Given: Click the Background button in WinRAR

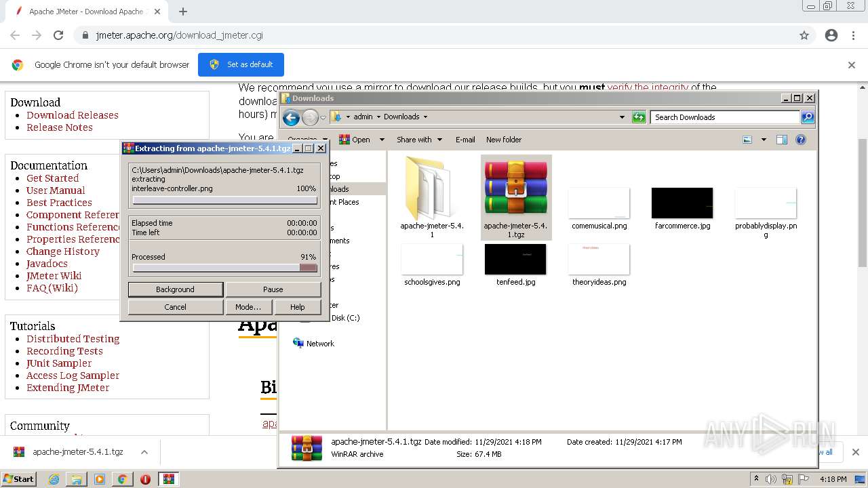Looking at the screenshot, I should [x=175, y=289].
